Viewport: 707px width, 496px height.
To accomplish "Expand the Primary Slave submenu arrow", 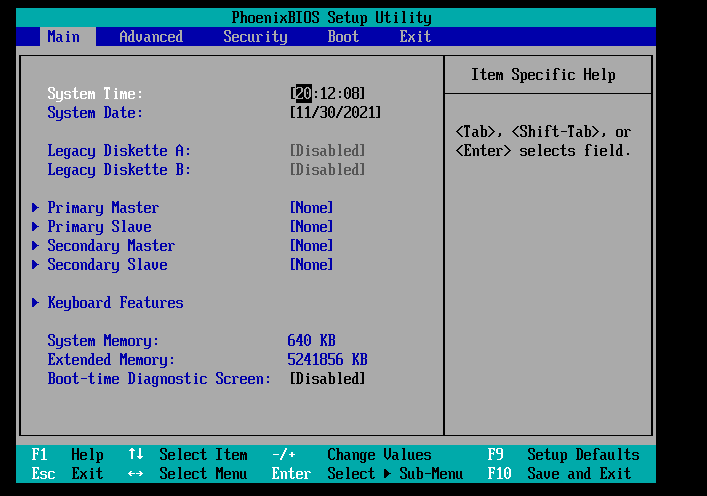I will pos(36,227).
